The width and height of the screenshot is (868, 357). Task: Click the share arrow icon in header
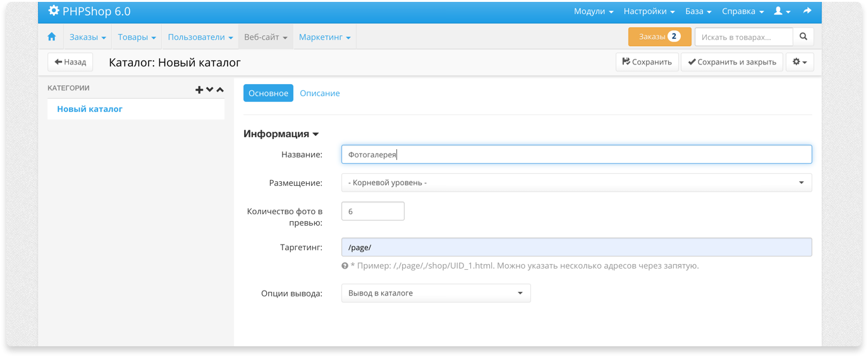click(807, 11)
